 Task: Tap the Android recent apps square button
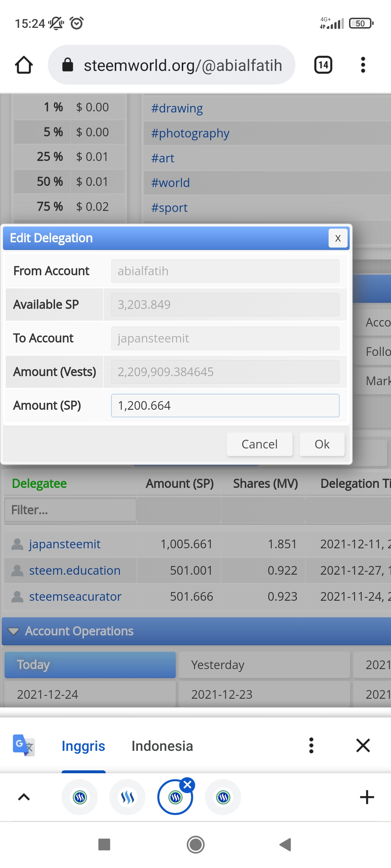pyautogui.click(x=104, y=844)
